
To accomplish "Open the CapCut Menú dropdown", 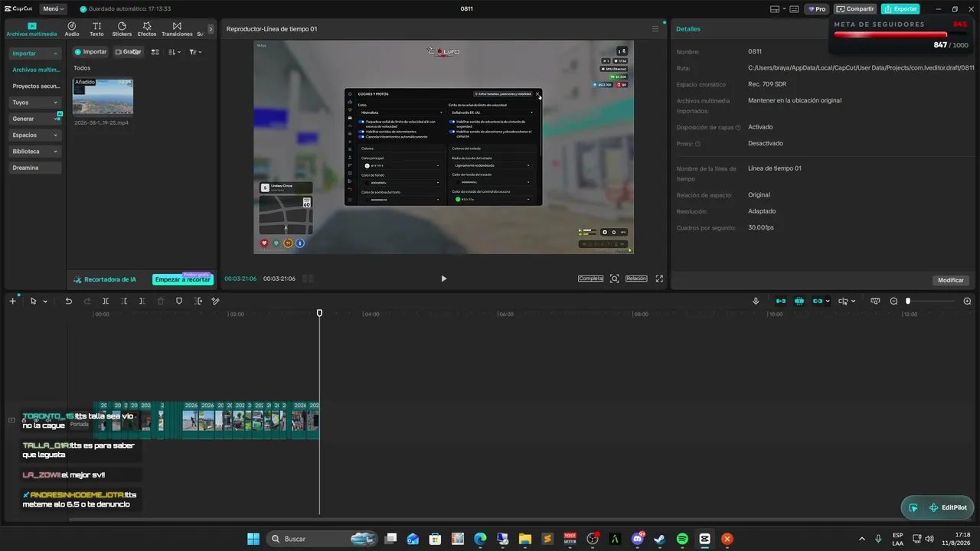I will point(53,9).
